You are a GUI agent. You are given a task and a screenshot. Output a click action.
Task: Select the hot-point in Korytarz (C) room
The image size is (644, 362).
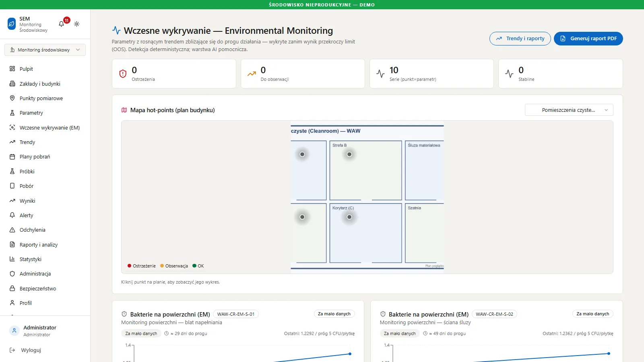coord(349,217)
